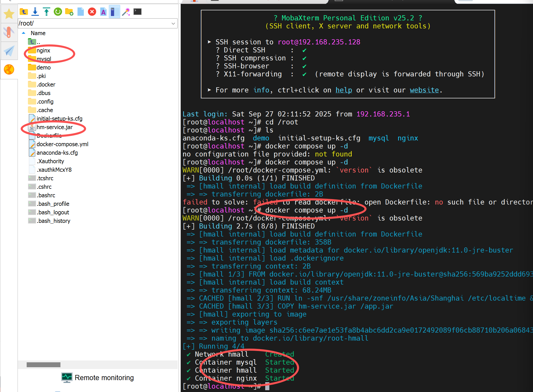Click the website link in banner
Viewport: 533px width, 392px height.
[x=424, y=90]
